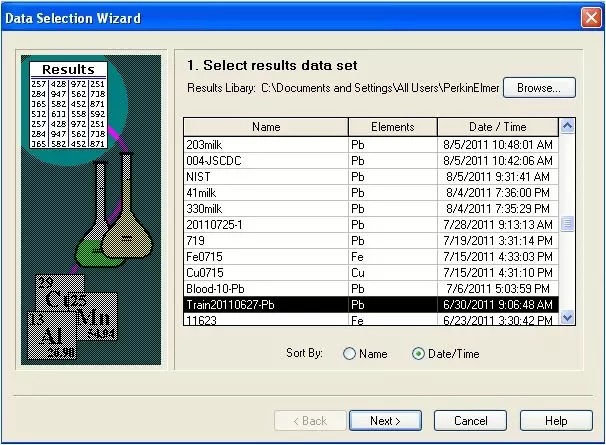The image size is (606, 445).
Task: Select the Train20110627-Pb highlighted row
Action: (266, 305)
